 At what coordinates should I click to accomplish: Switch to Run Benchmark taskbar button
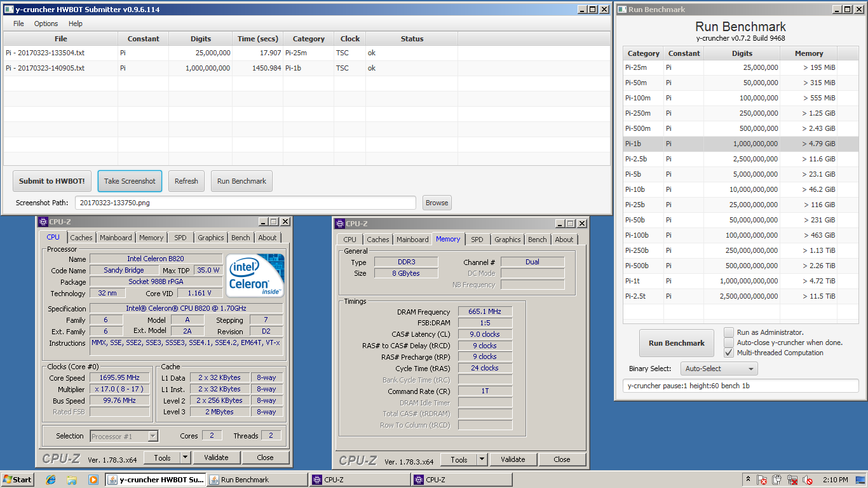coord(257,480)
